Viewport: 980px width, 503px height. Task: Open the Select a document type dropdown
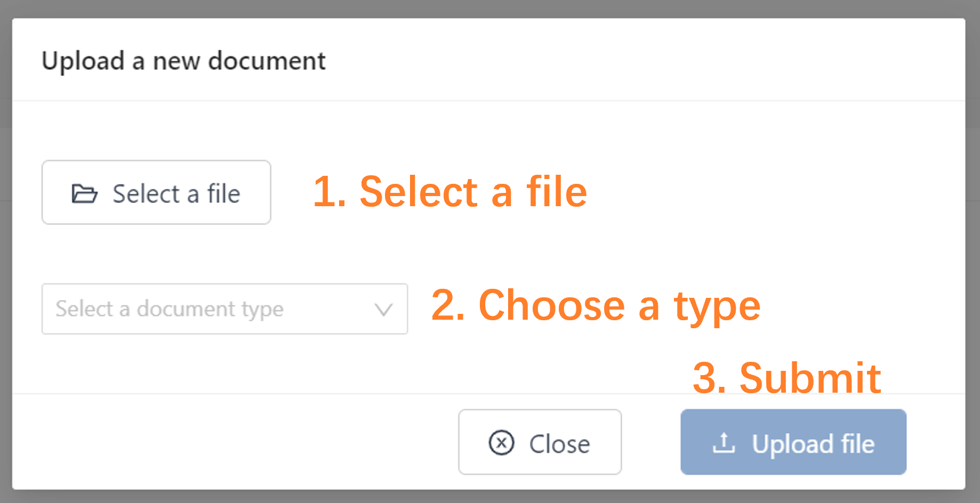[x=224, y=309]
